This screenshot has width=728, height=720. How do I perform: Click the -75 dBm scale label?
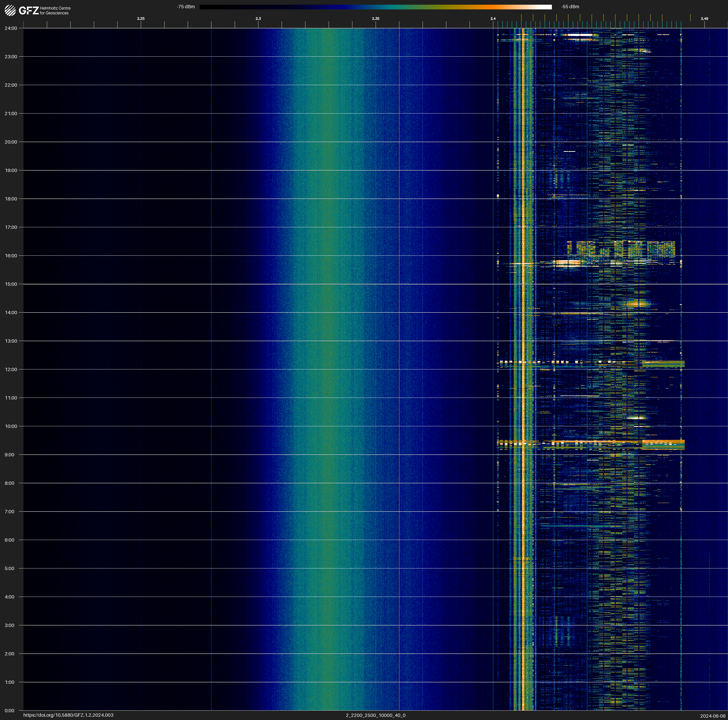[x=186, y=7]
